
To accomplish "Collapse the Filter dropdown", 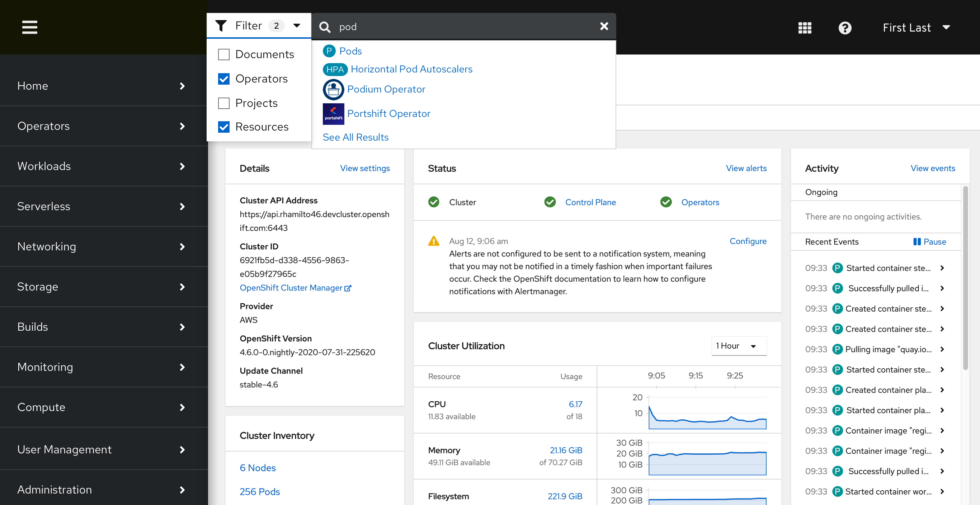I will [x=259, y=25].
